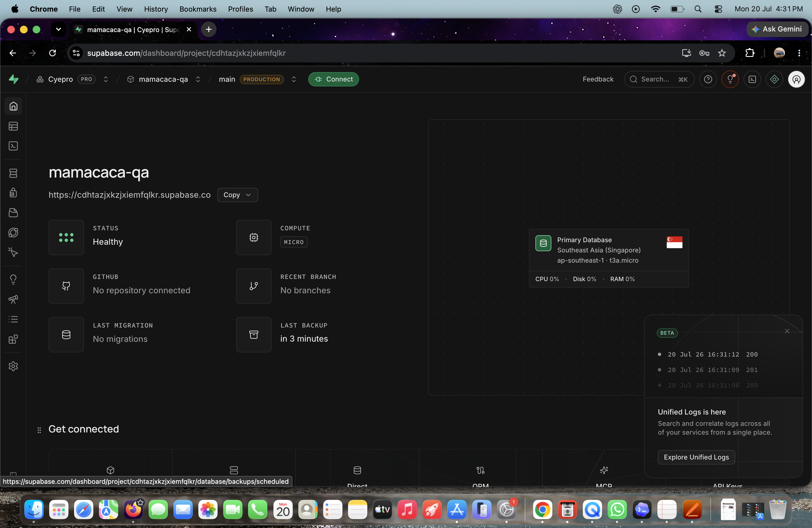Open the Profiles menu in menu bar
This screenshot has height=528, width=812.
click(x=240, y=9)
